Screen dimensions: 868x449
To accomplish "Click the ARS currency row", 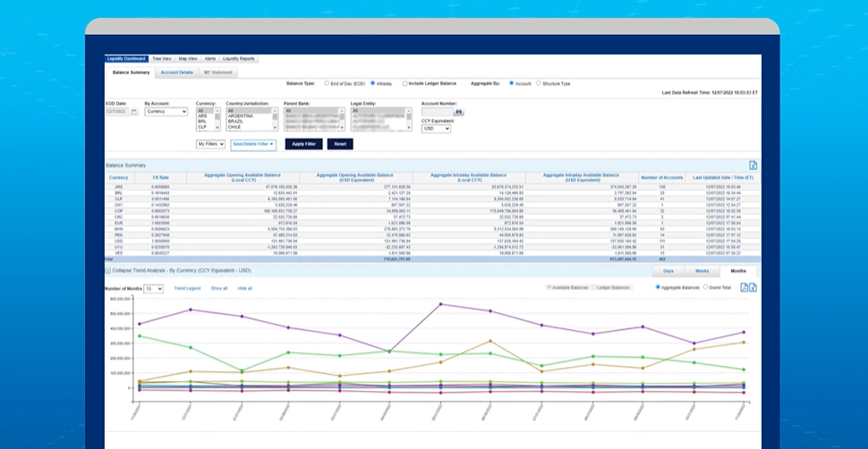I will [x=433, y=187].
